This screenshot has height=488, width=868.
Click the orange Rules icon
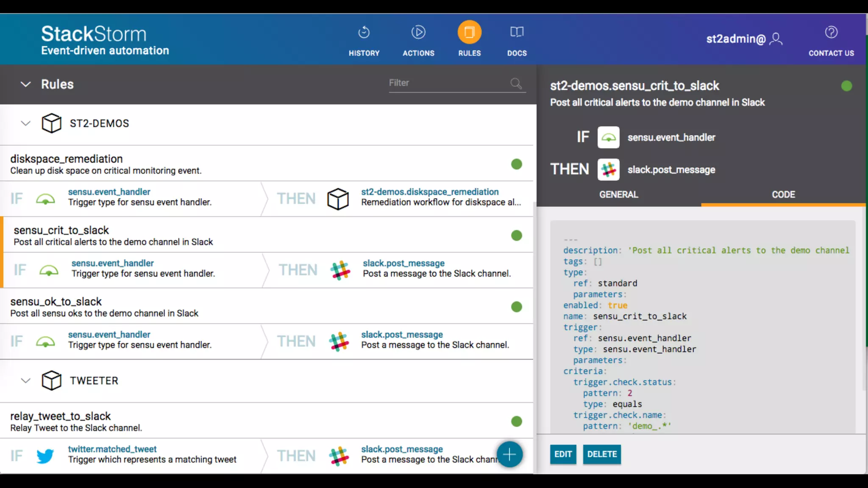pos(469,33)
